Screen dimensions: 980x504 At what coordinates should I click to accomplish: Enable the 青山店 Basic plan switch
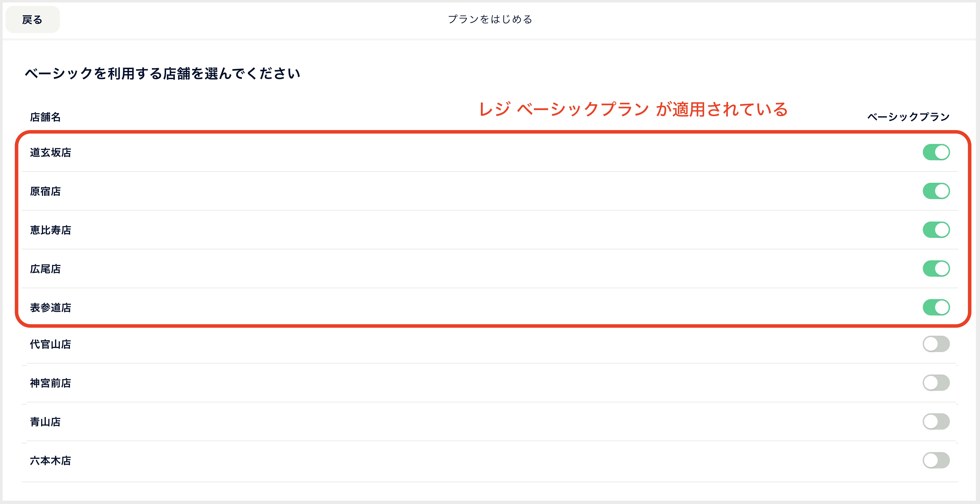tap(936, 421)
